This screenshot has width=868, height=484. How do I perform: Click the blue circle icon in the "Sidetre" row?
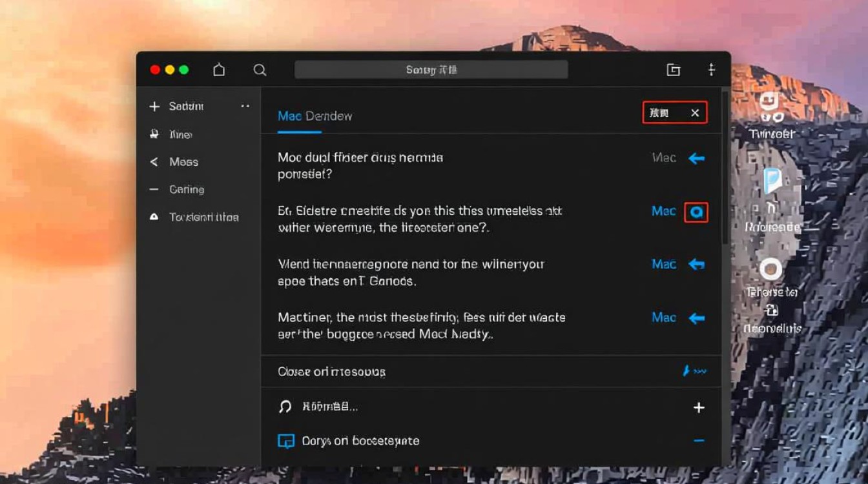696,212
